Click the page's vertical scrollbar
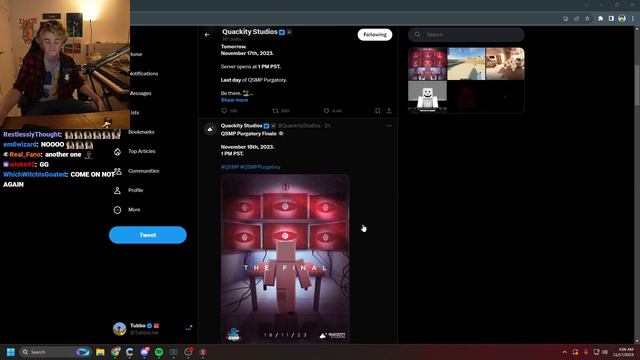Viewport: 640px width, 360px height. point(637,86)
